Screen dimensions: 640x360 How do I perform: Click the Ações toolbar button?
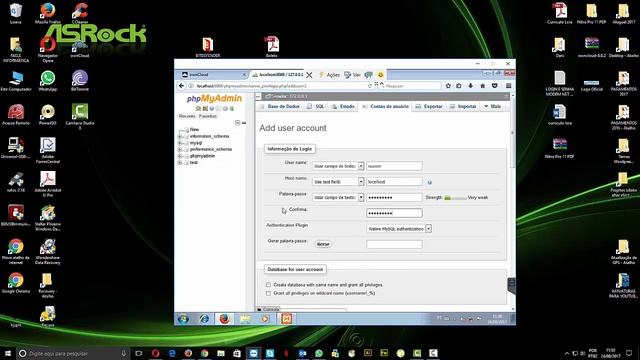point(330,75)
